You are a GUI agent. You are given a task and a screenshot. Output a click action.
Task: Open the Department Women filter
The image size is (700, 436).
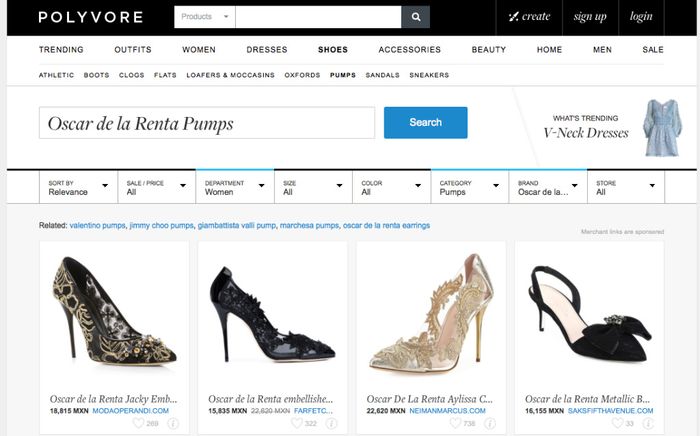tap(235, 187)
